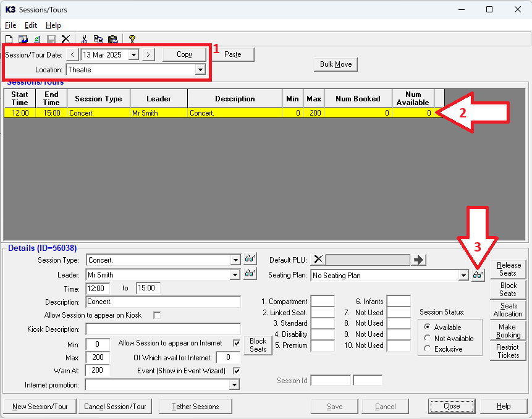
Task: Expand the Session Type dropdown
Action: pos(235,260)
